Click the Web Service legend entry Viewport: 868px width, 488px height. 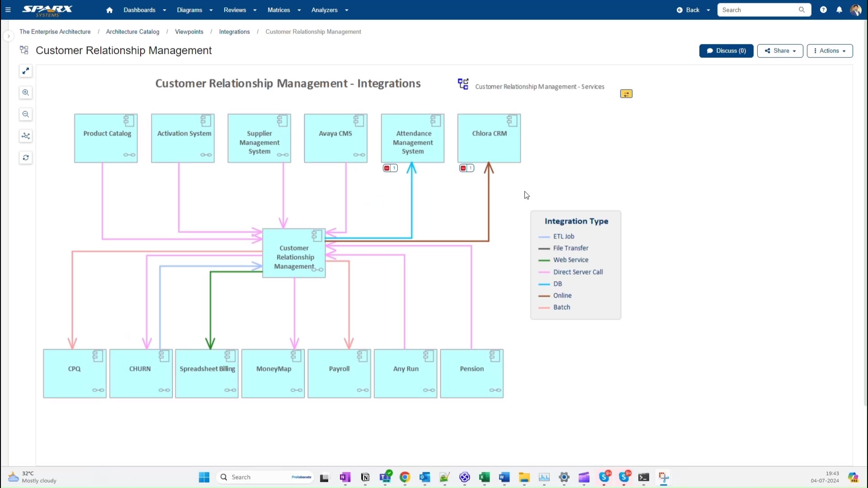563,260
